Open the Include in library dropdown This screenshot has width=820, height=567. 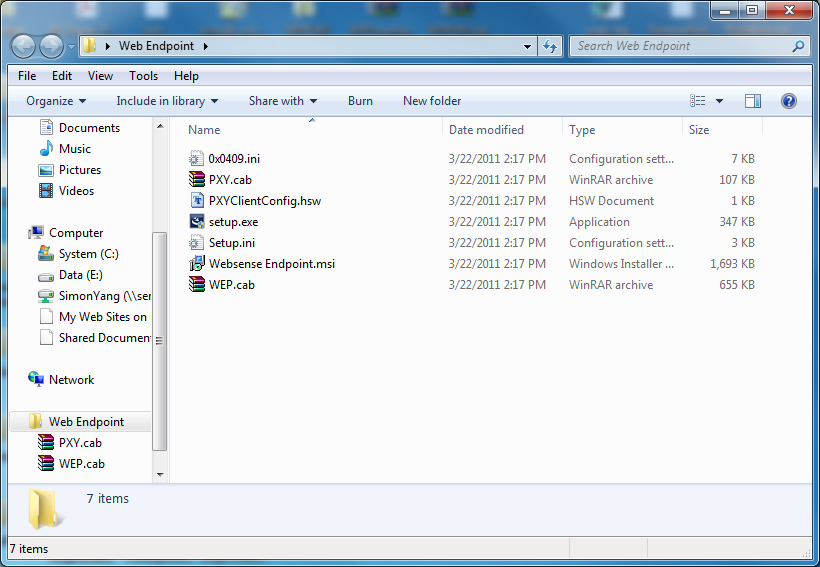tap(167, 101)
